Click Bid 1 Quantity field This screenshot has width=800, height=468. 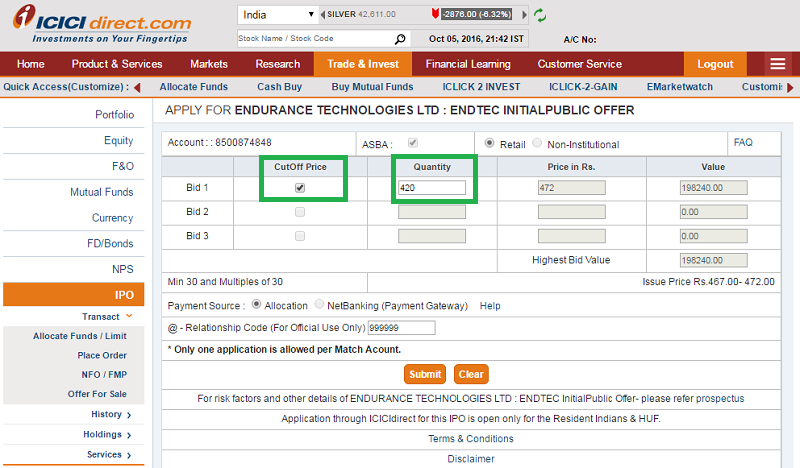[432, 188]
